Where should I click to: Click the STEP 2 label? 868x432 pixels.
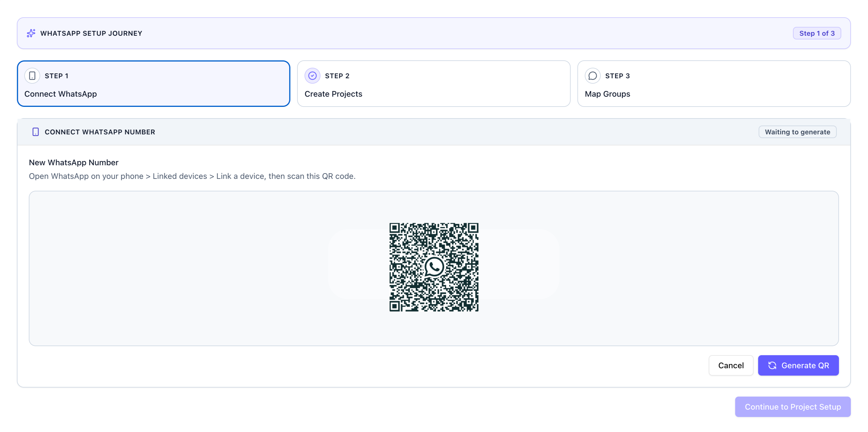tap(337, 76)
